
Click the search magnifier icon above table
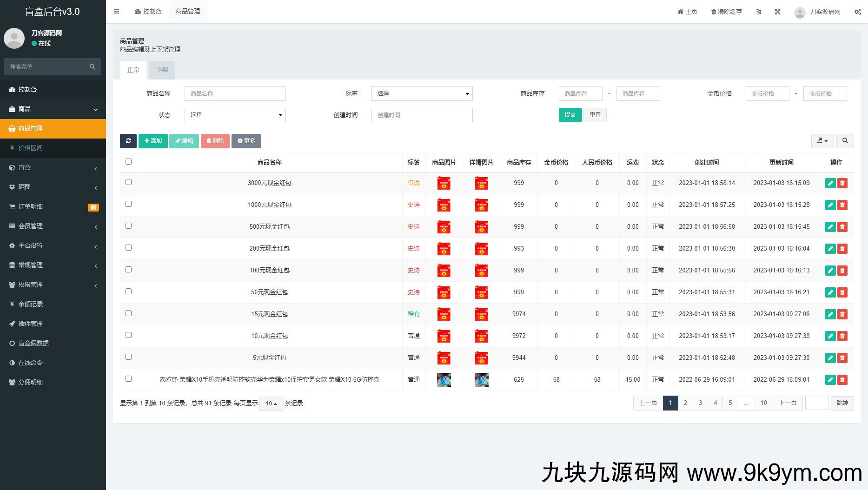[845, 141]
